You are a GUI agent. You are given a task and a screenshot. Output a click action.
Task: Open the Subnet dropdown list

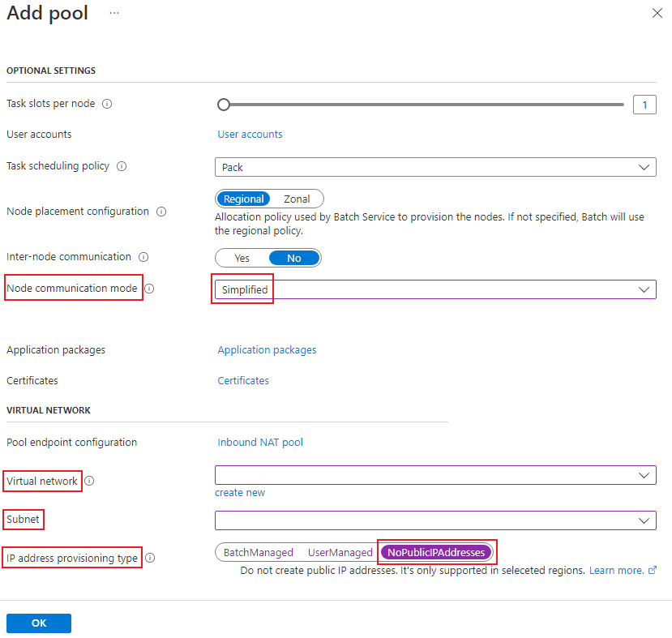pos(435,520)
